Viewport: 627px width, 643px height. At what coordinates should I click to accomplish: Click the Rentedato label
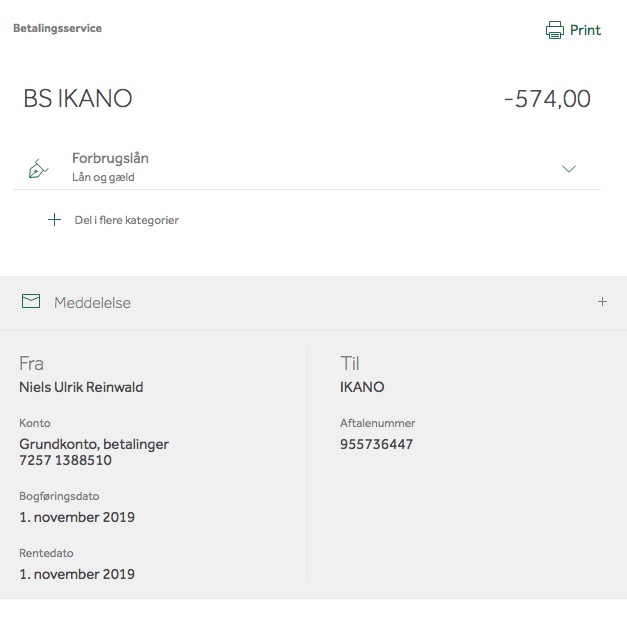pyautogui.click(x=46, y=553)
